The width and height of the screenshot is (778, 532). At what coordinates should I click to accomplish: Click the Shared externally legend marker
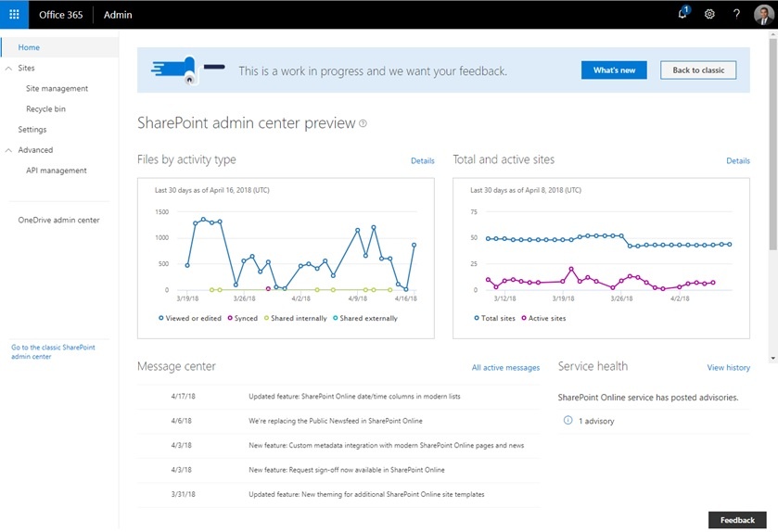[336, 318]
